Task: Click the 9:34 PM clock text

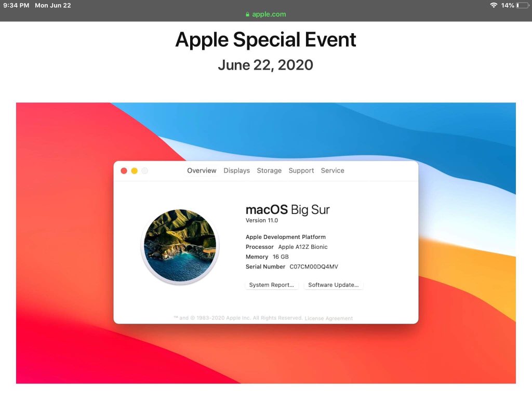Action: coord(16,5)
